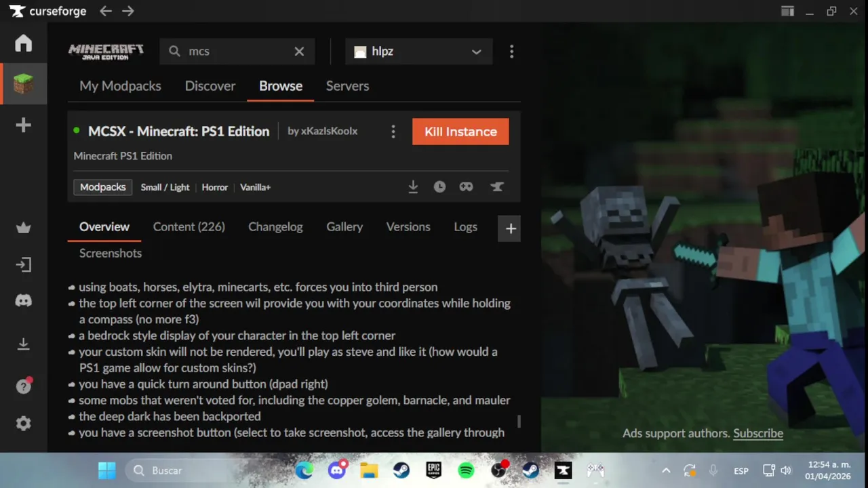This screenshot has height=488, width=868.
Task: Show hidden system tray icons
Action: tap(666, 470)
